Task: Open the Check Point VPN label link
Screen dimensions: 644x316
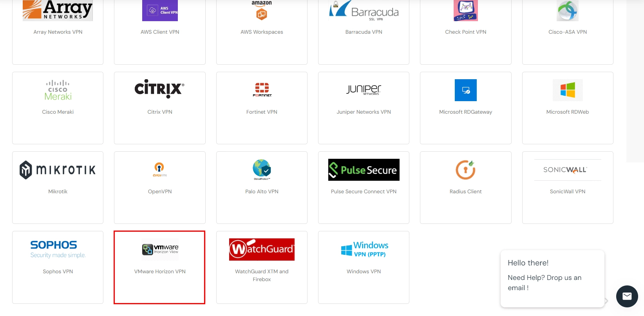Action: click(466, 32)
